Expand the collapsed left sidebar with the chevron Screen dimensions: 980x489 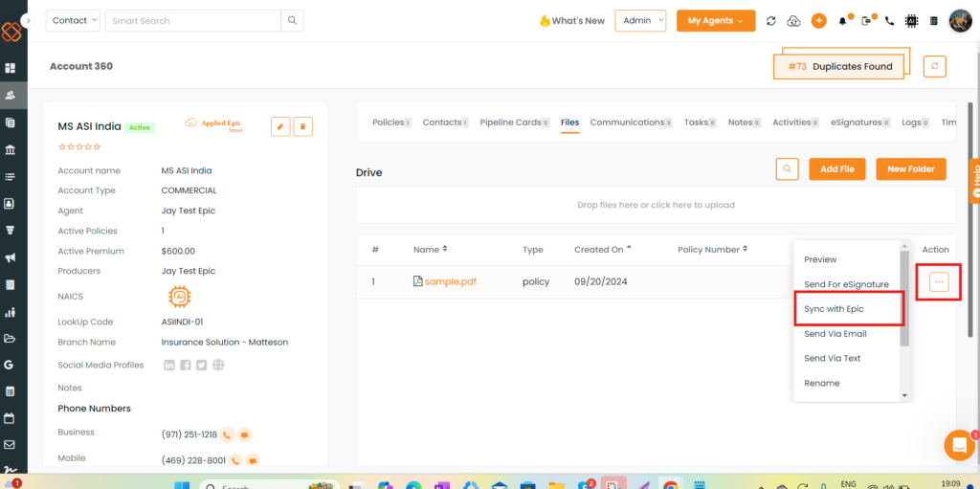[28, 21]
